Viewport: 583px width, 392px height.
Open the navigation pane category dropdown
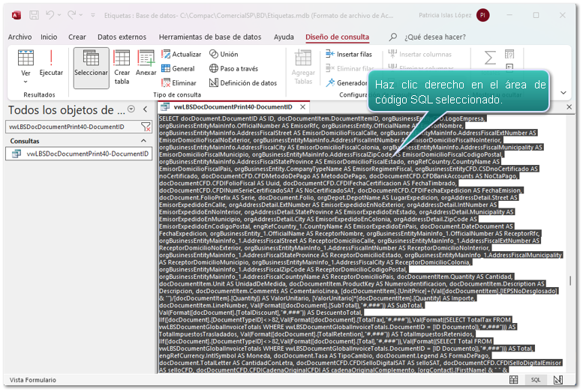pyautogui.click(x=131, y=109)
